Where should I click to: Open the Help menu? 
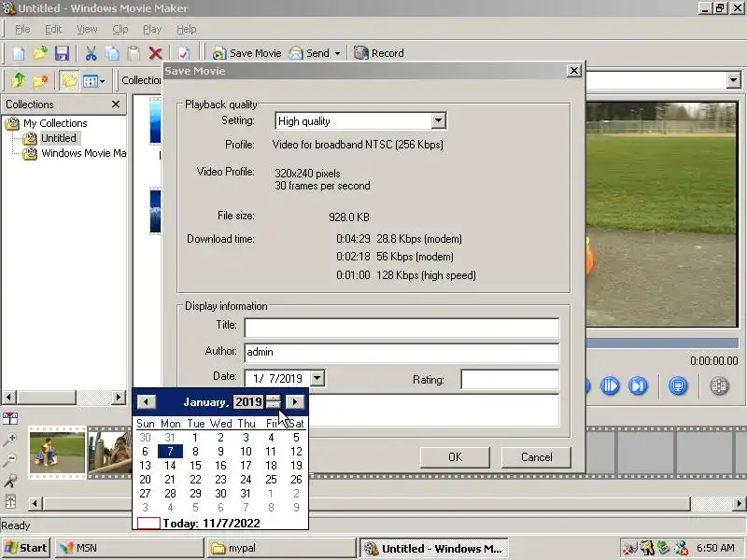tap(186, 29)
